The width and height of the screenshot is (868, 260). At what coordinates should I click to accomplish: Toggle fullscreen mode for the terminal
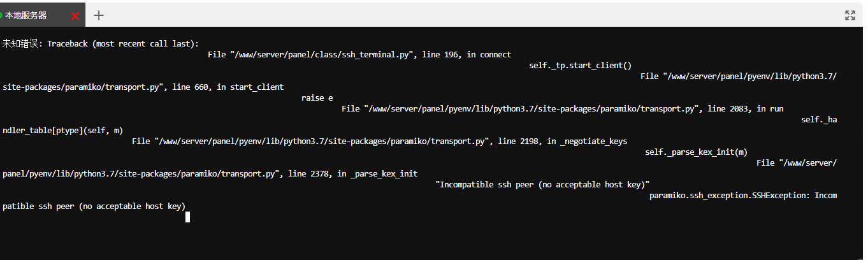point(850,15)
